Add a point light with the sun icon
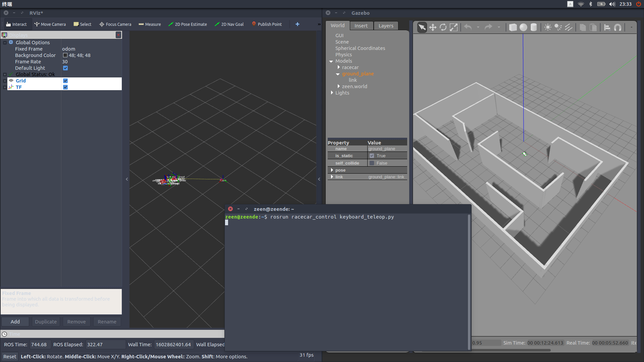 click(548, 27)
